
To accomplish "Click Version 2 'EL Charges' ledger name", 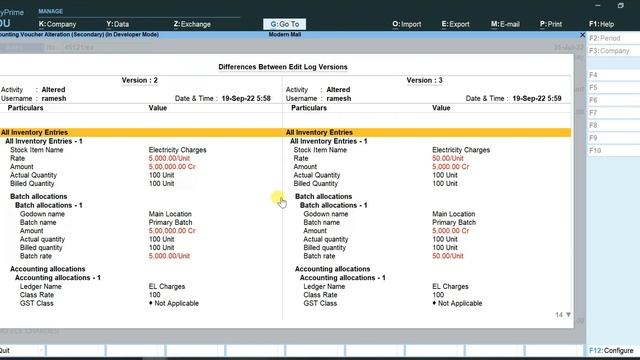I will click(167, 287).
